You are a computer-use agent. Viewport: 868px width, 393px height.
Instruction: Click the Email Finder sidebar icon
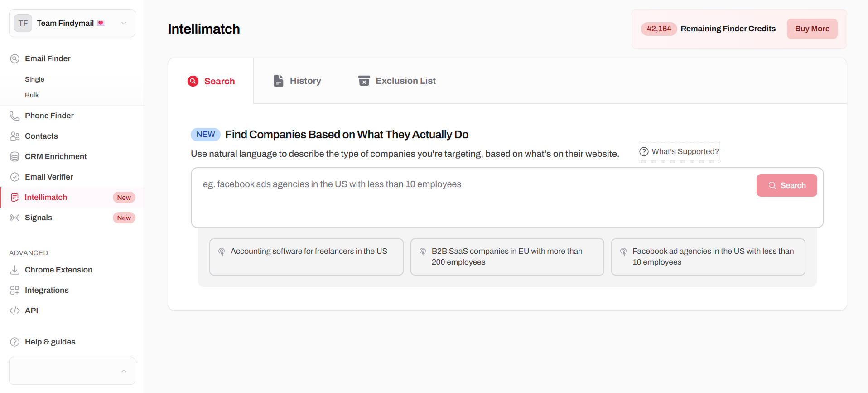coord(14,58)
